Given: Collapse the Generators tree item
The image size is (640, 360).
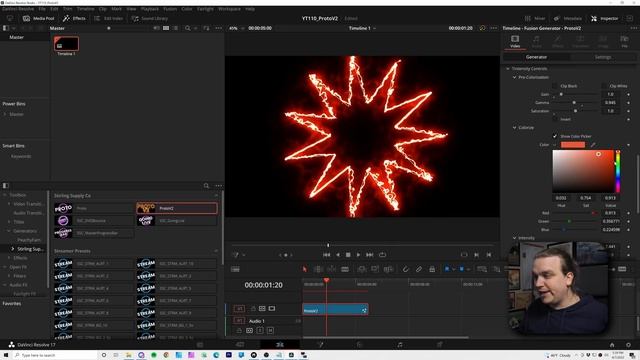Looking at the screenshot, I should click(9, 231).
